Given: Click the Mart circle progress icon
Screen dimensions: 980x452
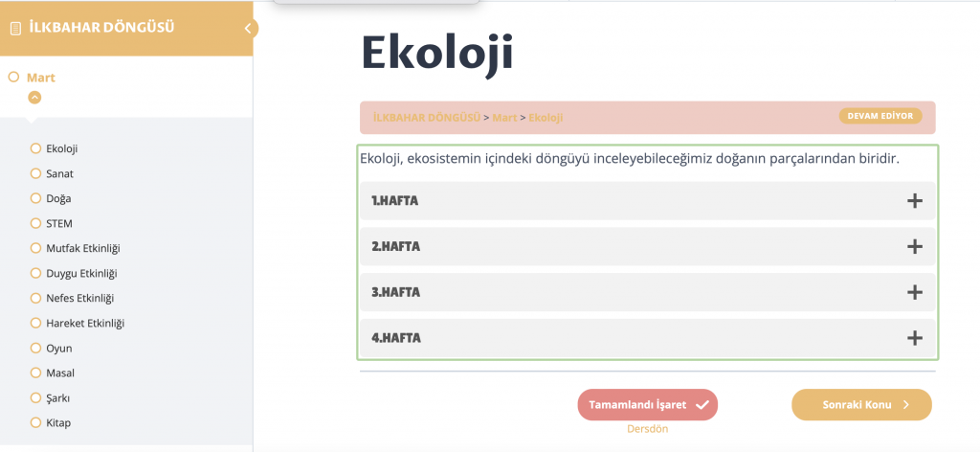Looking at the screenshot, I should (14, 77).
